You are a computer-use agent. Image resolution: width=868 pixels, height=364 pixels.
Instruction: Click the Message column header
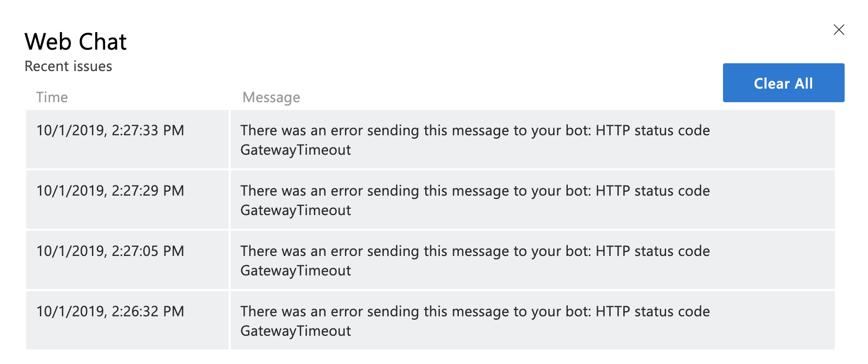[x=271, y=97]
